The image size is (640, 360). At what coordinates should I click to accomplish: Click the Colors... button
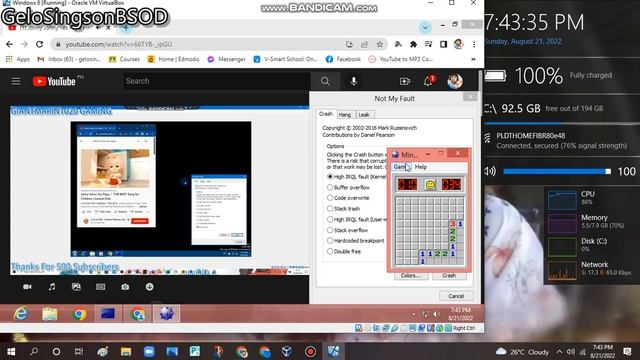click(411, 276)
